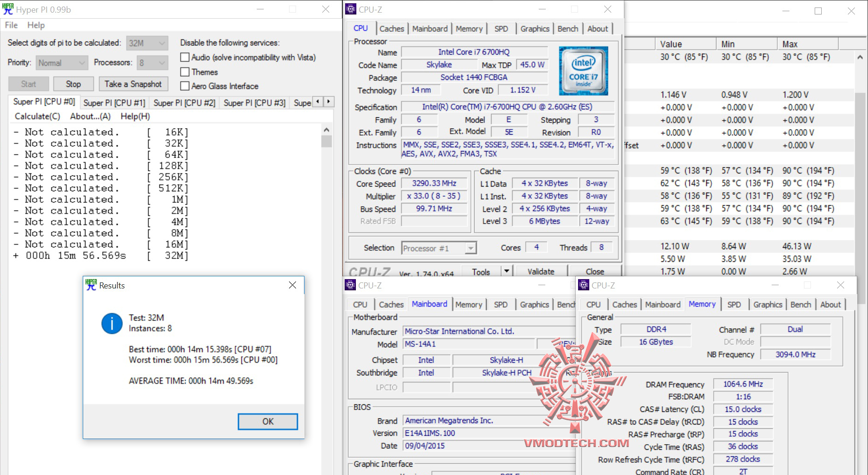Image resolution: width=868 pixels, height=475 pixels.
Task: Open Mainboard tab in top CPU-Z window
Action: pyautogui.click(x=430, y=29)
